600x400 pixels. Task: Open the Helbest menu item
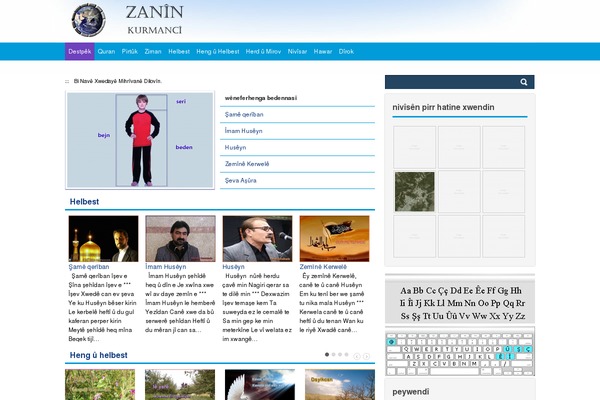[179, 51]
